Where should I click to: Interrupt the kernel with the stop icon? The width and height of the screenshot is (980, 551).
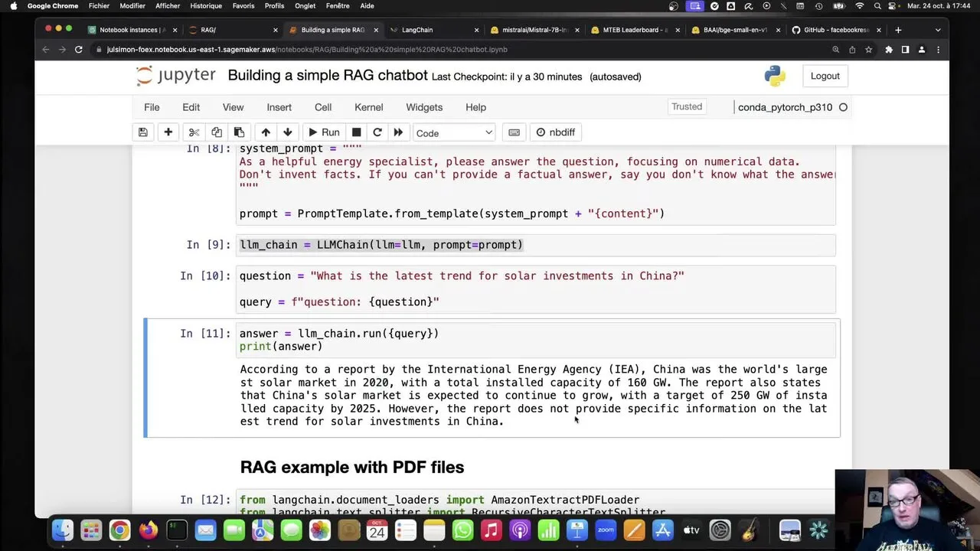(357, 132)
